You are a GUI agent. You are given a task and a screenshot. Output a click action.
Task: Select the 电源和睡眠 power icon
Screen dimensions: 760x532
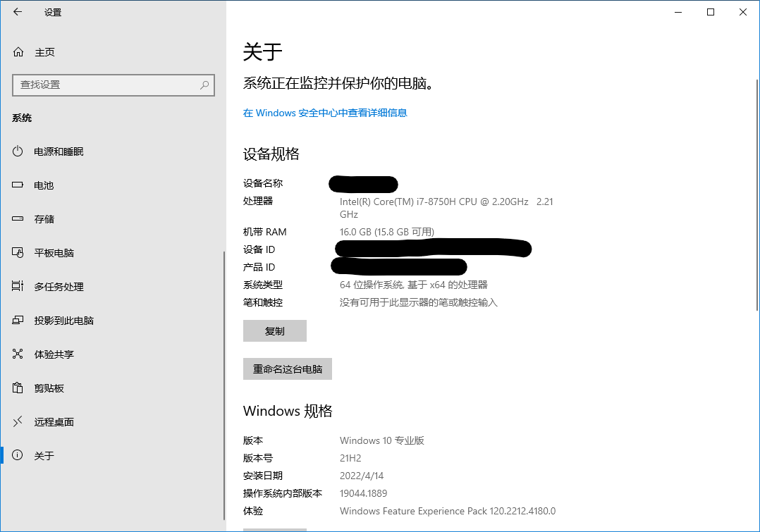pos(18,151)
